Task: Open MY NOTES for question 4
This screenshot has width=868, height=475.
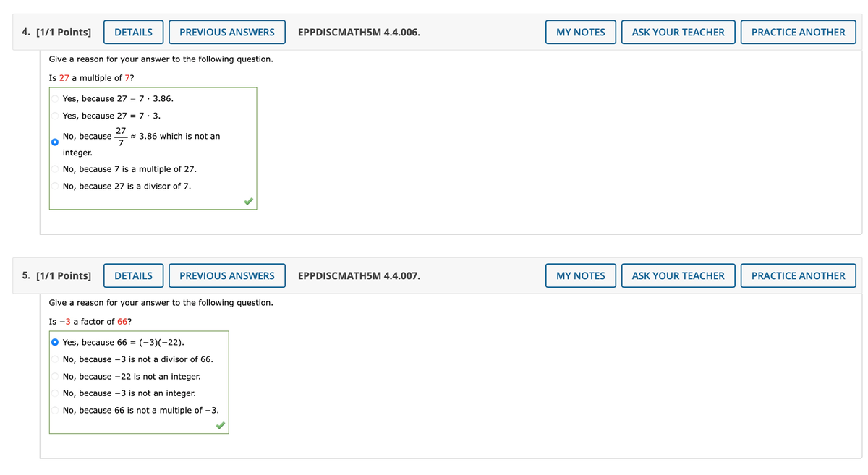Action: coord(580,32)
